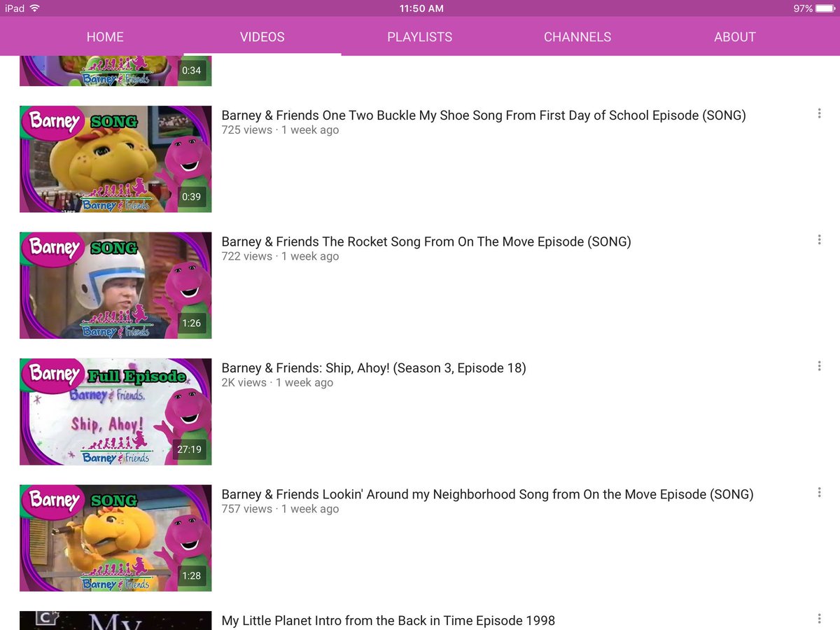Image resolution: width=840 pixels, height=630 pixels.
Task: Open title 'My Little Planet Intro from the Back in Time'
Action: pos(388,620)
